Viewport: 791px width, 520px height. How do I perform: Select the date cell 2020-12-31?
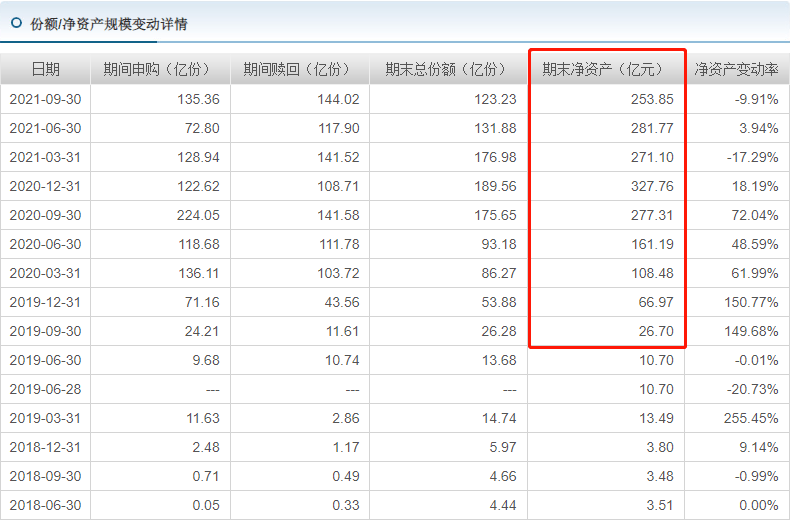click(x=45, y=186)
